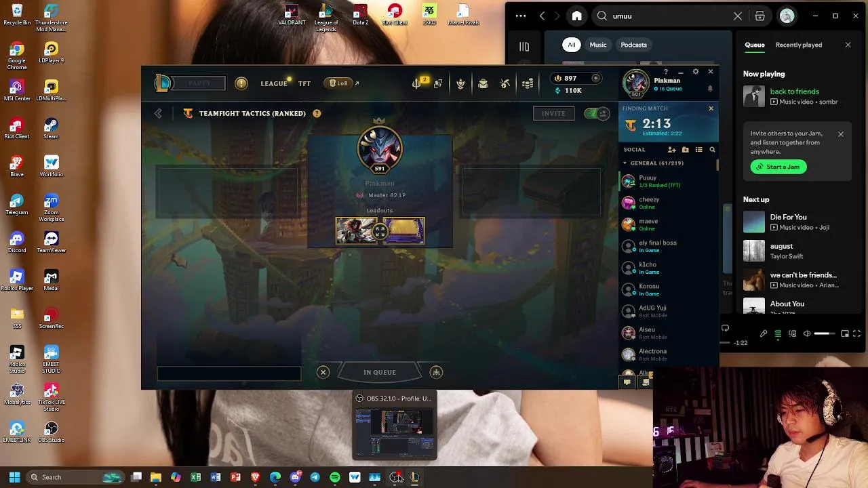Click the new folder icon in Social
Viewport: 868px width, 488px height.
pyautogui.click(x=685, y=150)
